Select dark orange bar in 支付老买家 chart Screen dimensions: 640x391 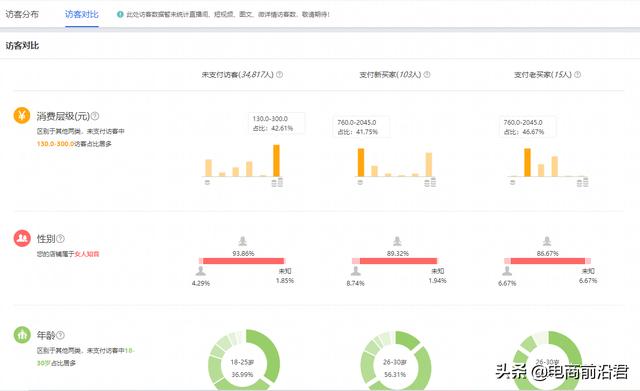coord(527,162)
